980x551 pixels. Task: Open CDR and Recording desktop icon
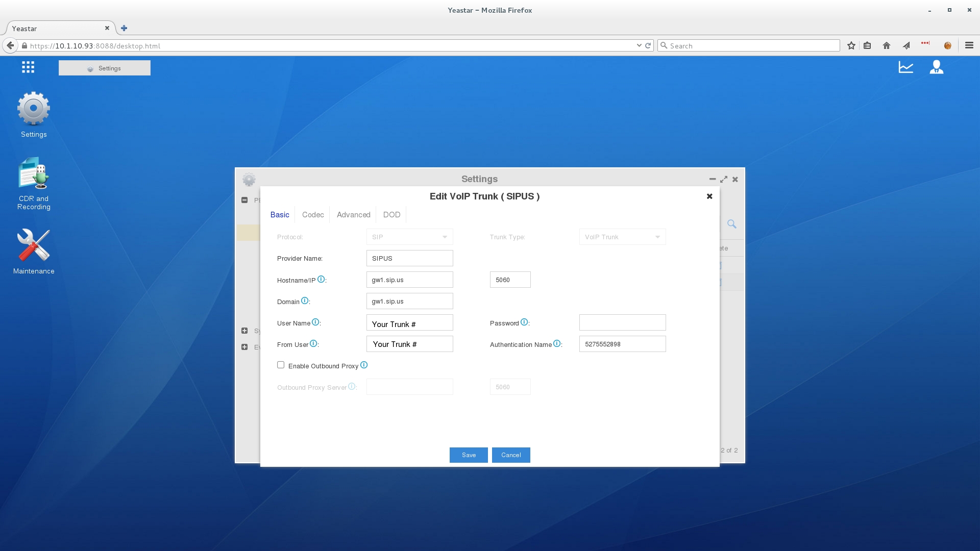pos(34,184)
